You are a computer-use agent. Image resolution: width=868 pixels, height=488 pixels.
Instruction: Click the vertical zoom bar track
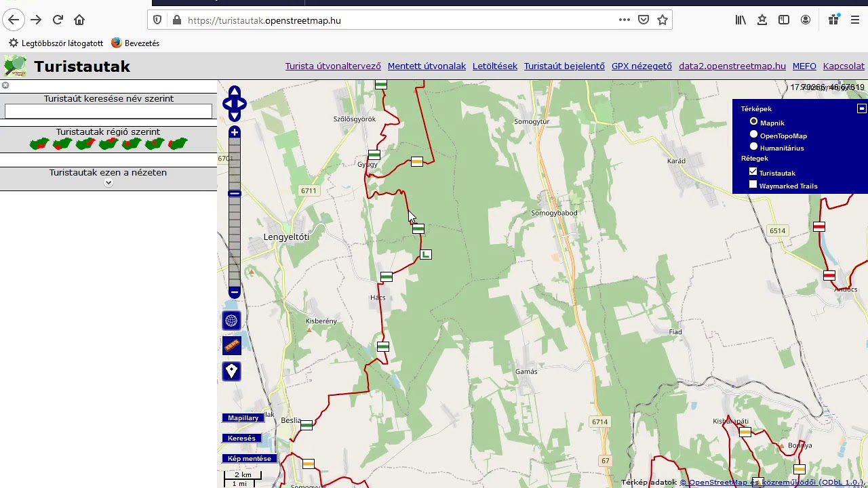click(x=234, y=213)
